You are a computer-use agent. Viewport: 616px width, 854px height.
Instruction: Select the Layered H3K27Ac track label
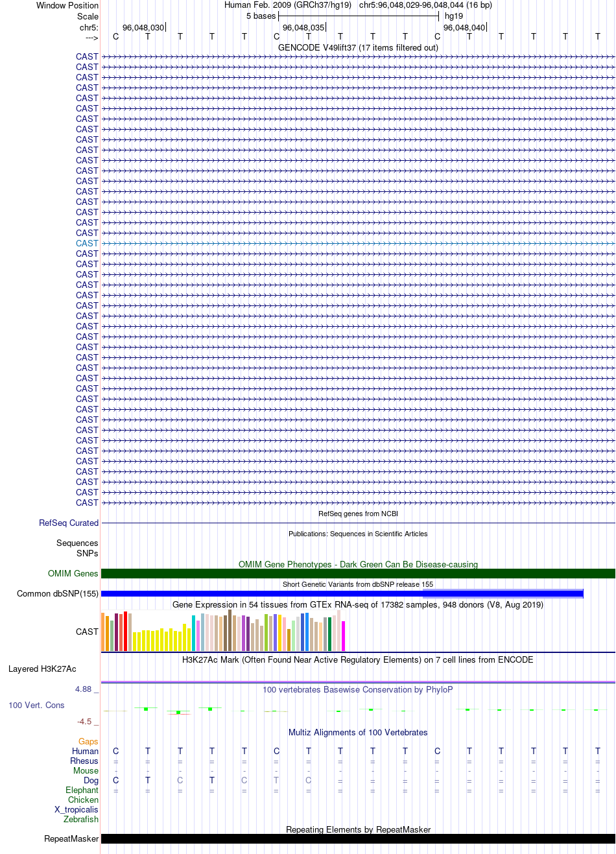pos(42,669)
